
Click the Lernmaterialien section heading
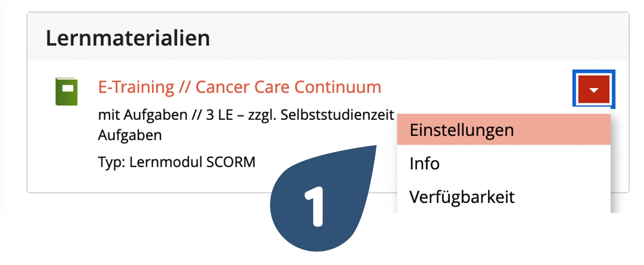128,38
